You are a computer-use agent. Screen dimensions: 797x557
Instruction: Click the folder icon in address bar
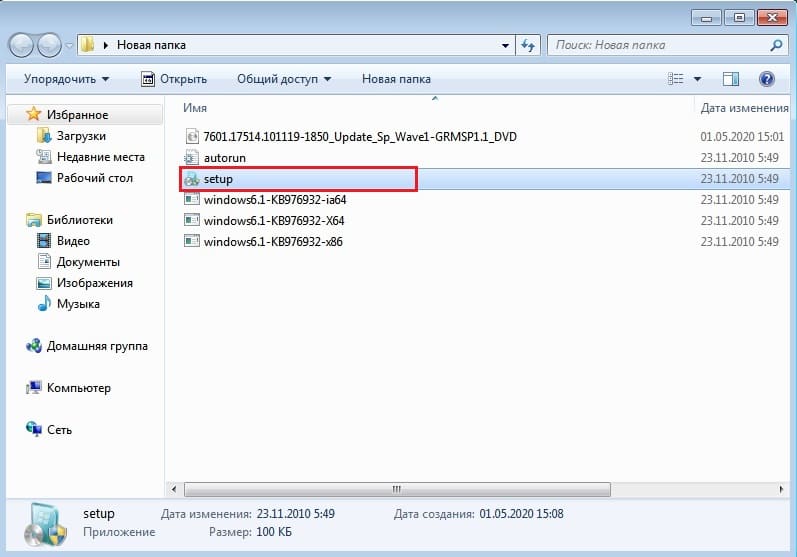(x=88, y=45)
